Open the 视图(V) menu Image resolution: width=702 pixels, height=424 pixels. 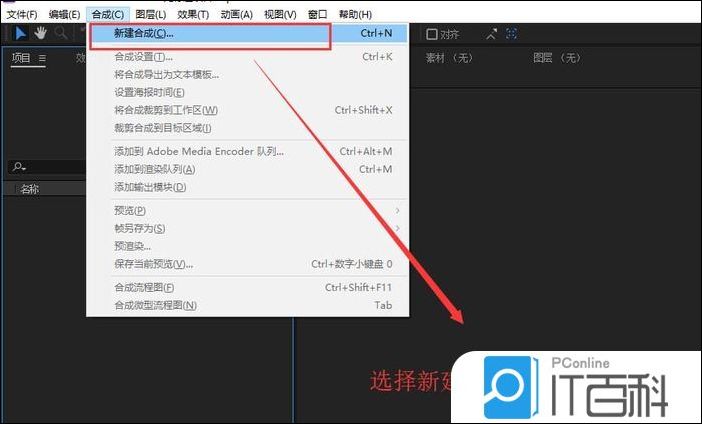pyautogui.click(x=280, y=14)
